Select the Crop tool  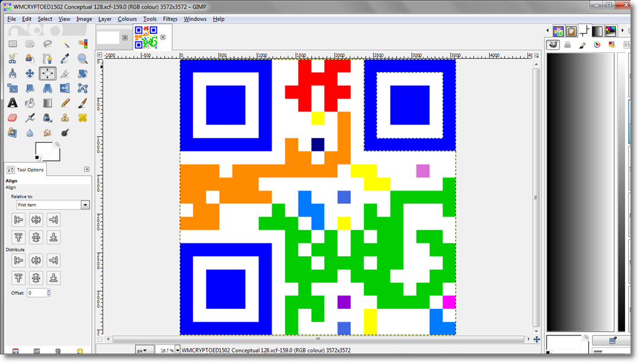(65, 73)
